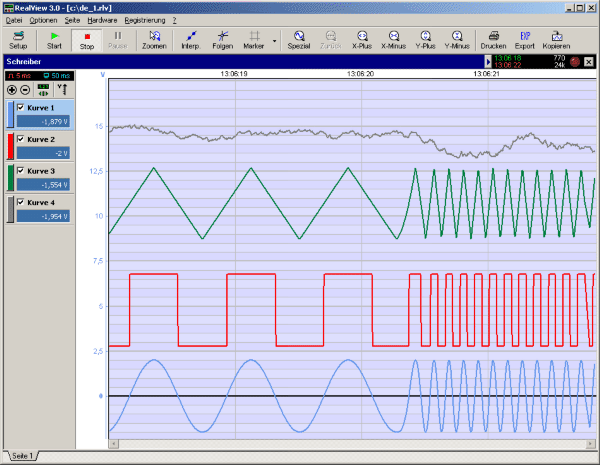Export data with the Export button
This screenshot has height=465, width=600.
tap(525, 40)
